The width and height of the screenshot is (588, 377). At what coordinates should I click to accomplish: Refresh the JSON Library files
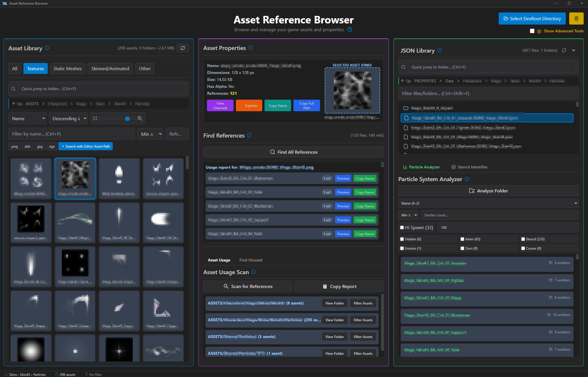coord(564,50)
